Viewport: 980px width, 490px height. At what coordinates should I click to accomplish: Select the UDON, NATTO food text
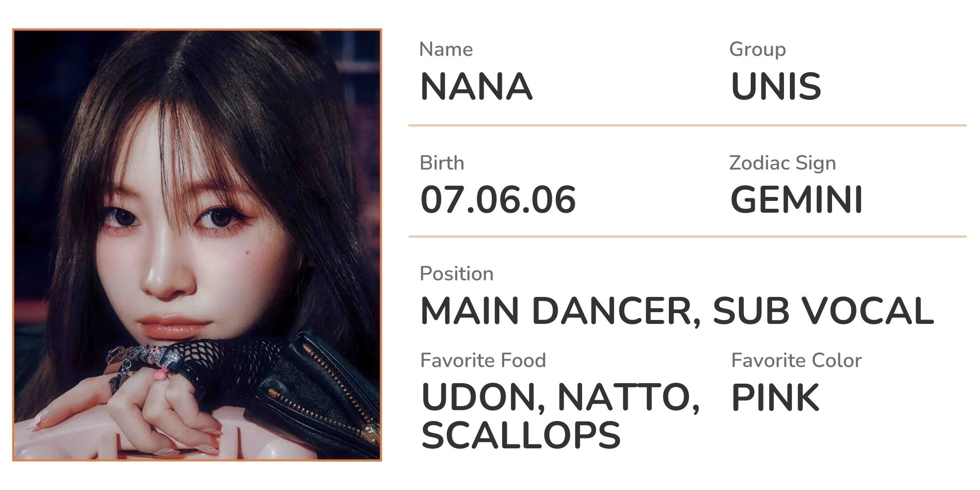click(x=560, y=398)
